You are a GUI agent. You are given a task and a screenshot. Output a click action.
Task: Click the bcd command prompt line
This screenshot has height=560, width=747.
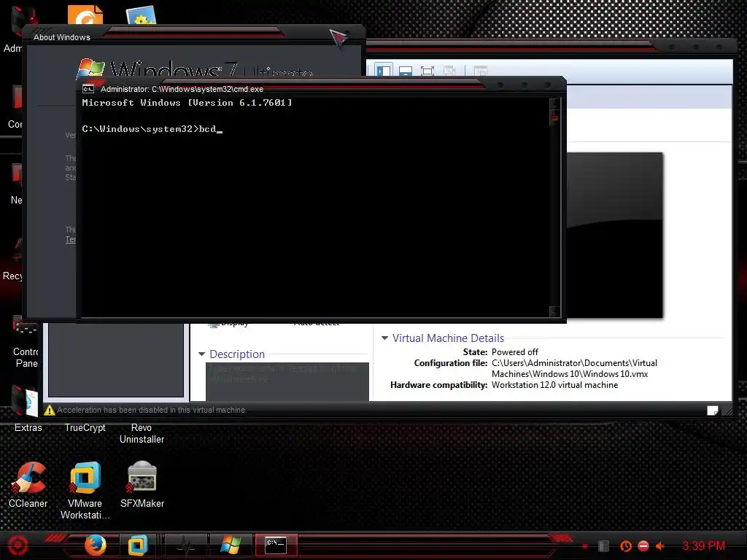click(152, 129)
